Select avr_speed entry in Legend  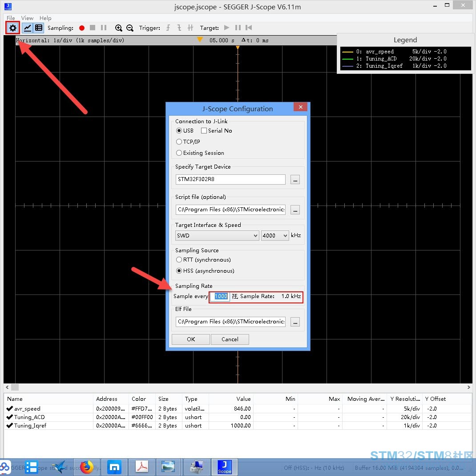394,52
